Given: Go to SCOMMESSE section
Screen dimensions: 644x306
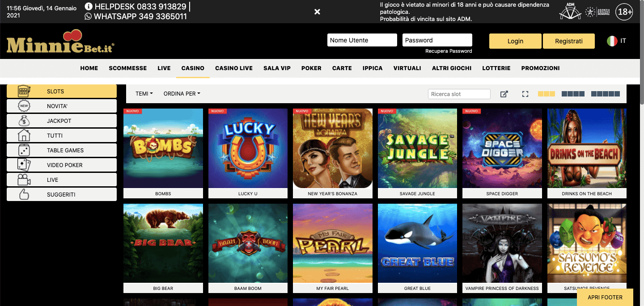Looking at the screenshot, I should [128, 68].
